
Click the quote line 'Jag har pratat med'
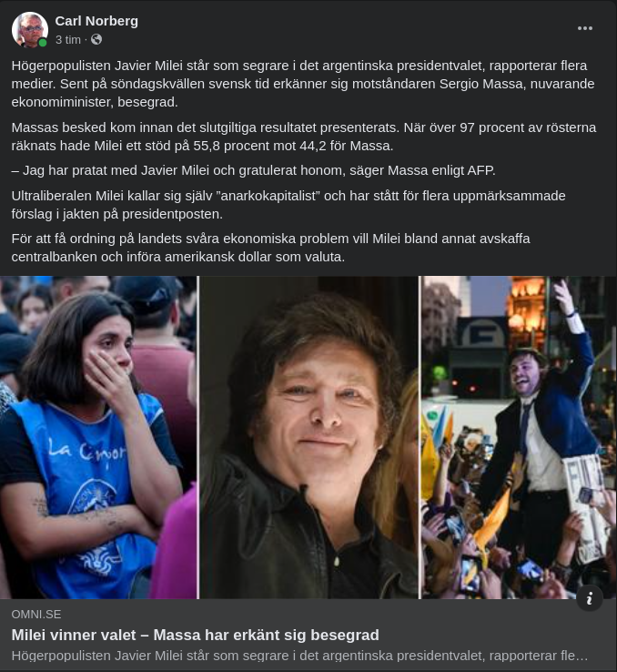tap(254, 170)
